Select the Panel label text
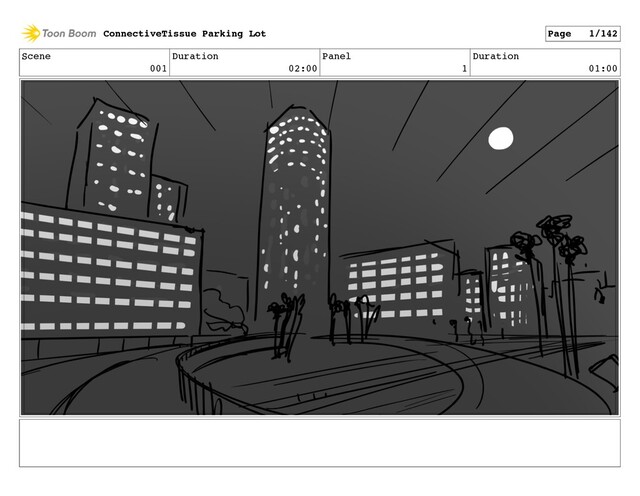 336,56
